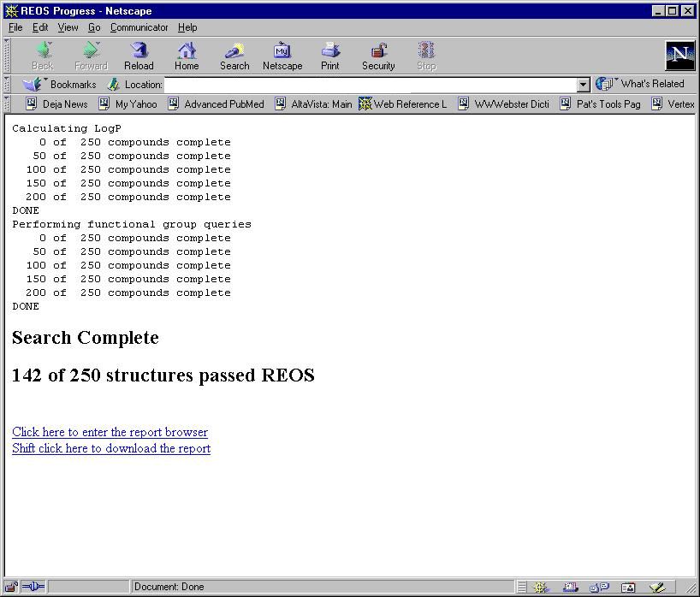700x597 pixels.
Task: Open Newsgroups from component bar
Action: click(599, 588)
